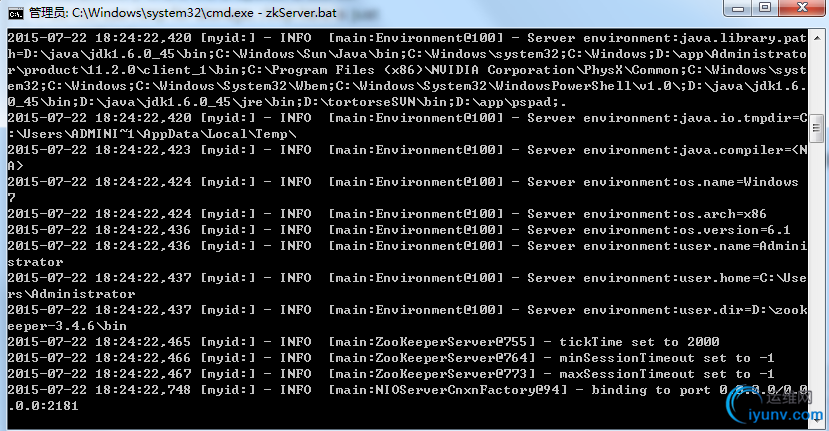The height and width of the screenshot is (431, 829).
Task: Click the user.name log entry
Action: (x=407, y=246)
